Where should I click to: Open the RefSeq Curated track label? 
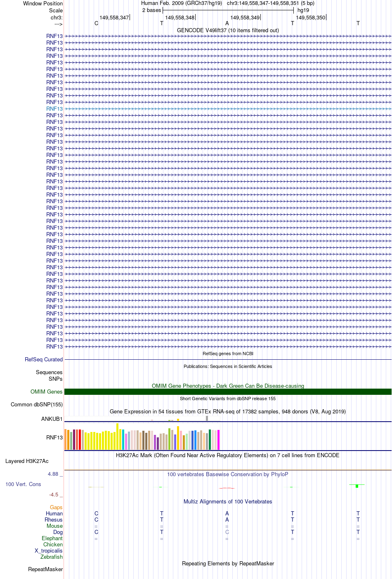pos(44,359)
